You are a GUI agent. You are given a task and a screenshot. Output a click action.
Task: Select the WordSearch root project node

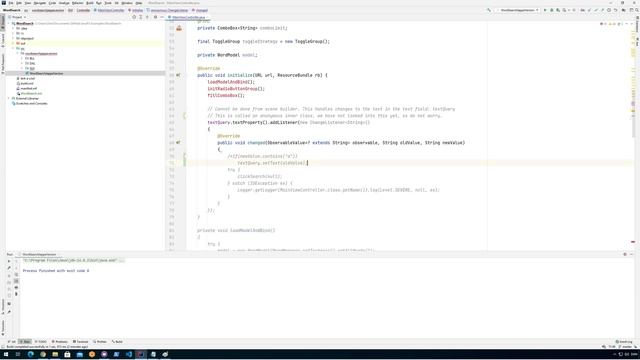point(24,24)
